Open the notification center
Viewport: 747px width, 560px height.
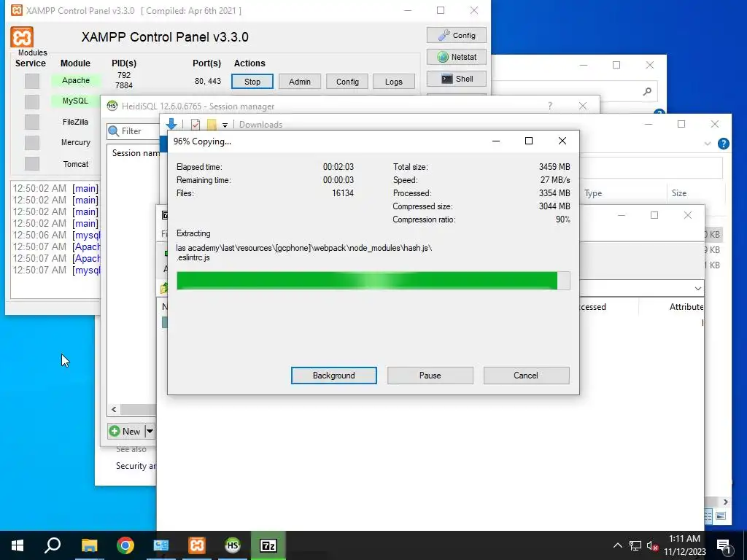point(724,545)
